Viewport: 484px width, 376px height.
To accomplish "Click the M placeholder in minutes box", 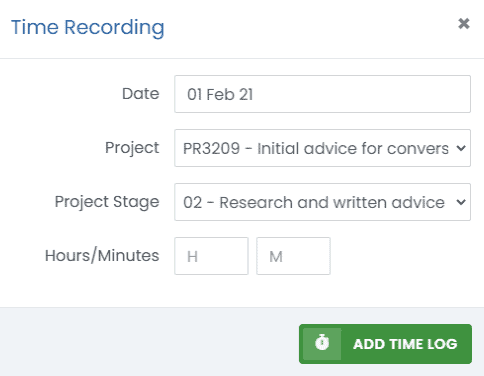I will coord(276,257).
